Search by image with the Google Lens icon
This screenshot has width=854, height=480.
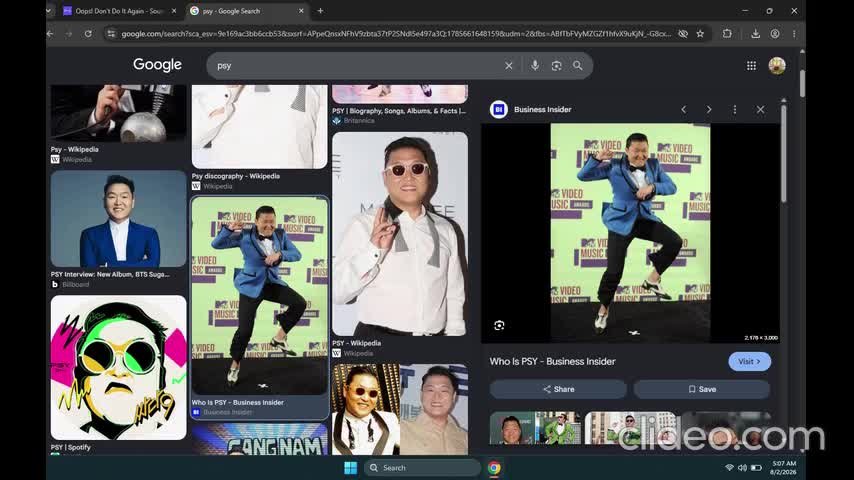(x=556, y=65)
